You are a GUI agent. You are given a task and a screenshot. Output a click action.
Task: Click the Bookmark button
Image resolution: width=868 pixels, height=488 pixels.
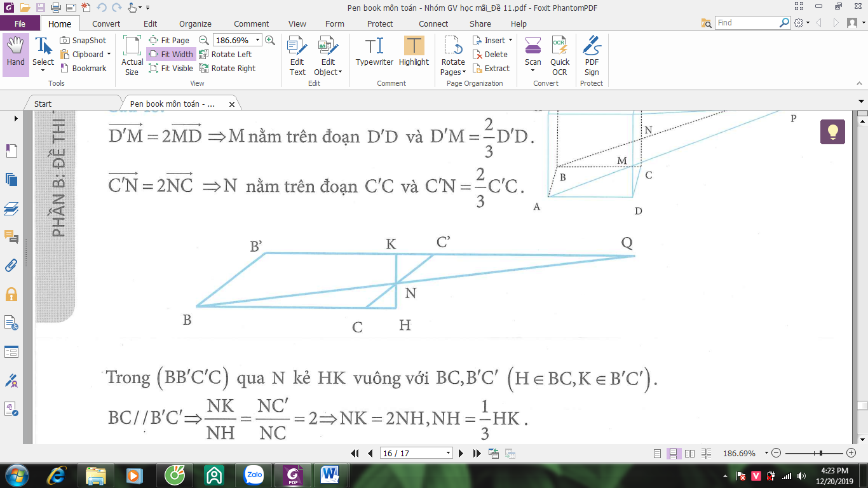pyautogui.click(x=83, y=69)
